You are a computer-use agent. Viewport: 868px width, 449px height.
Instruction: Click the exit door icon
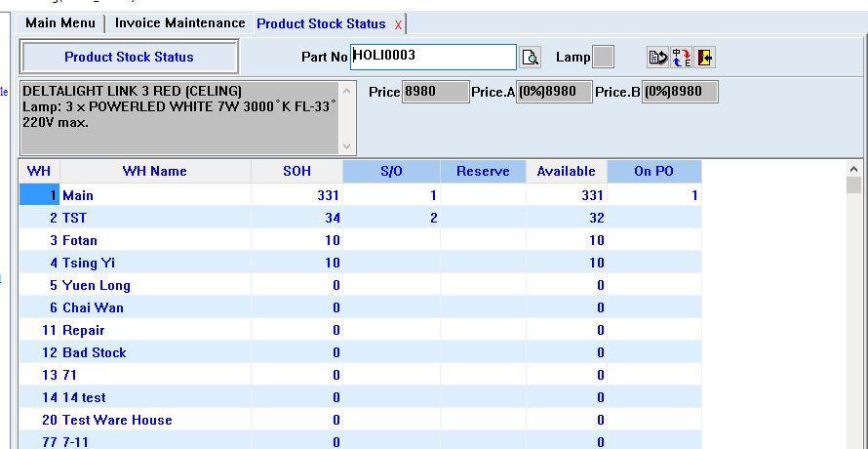click(704, 58)
